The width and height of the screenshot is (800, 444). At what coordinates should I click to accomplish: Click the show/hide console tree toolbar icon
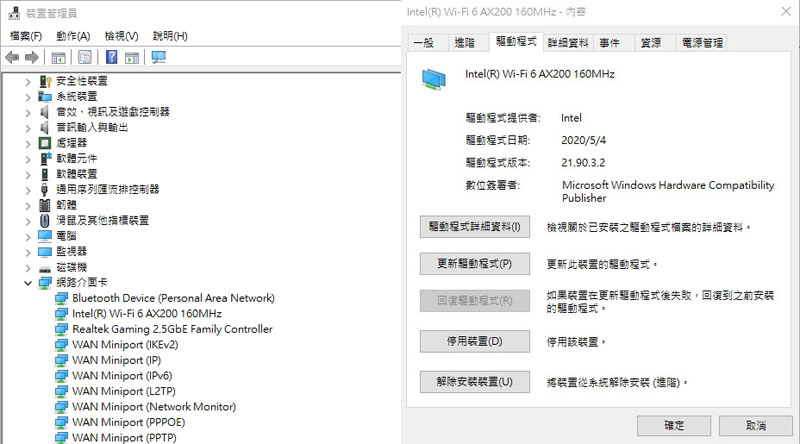(x=58, y=58)
